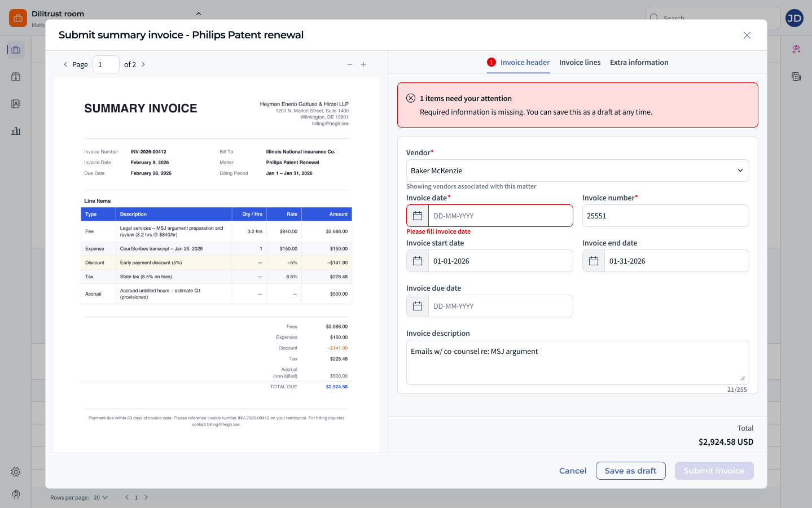This screenshot has width=812, height=508.
Task: Zoom in the invoice preview
Action: 363,64
